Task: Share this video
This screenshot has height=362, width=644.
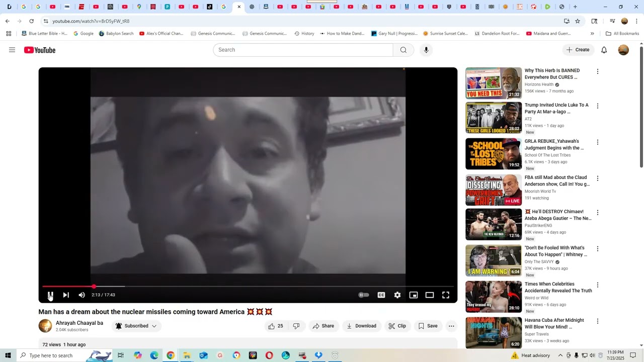Action: click(324, 326)
